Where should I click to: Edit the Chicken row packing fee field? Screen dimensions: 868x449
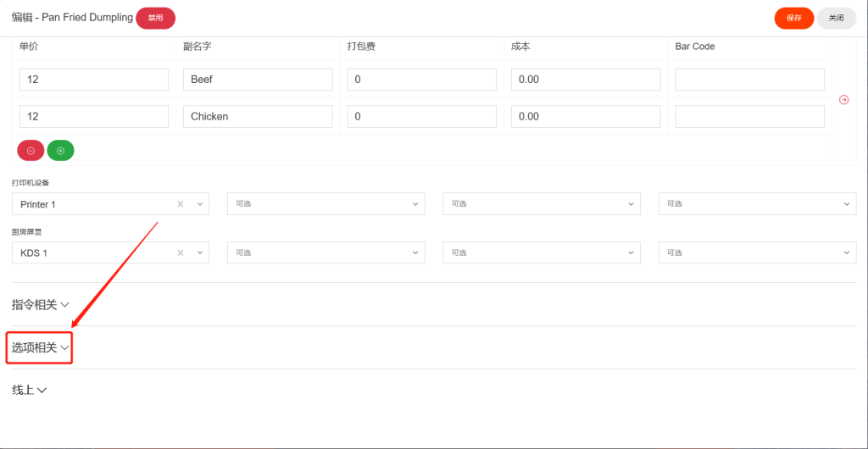pyautogui.click(x=422, y=117)
